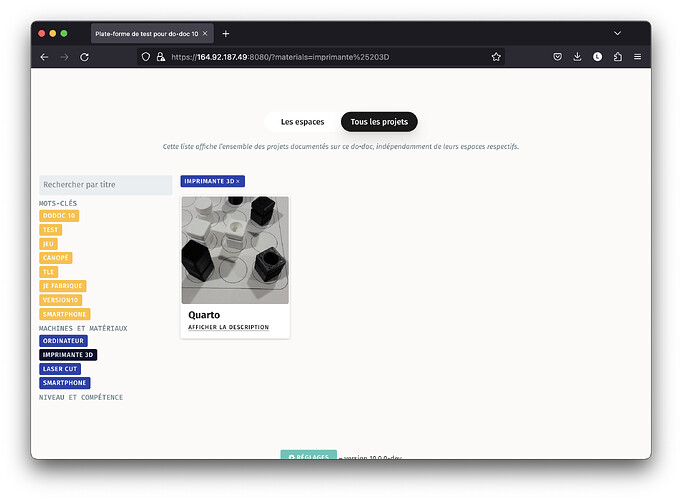Open the Quarto project title
The width and height of the screenshot is (682, 500).
[204, 315]
